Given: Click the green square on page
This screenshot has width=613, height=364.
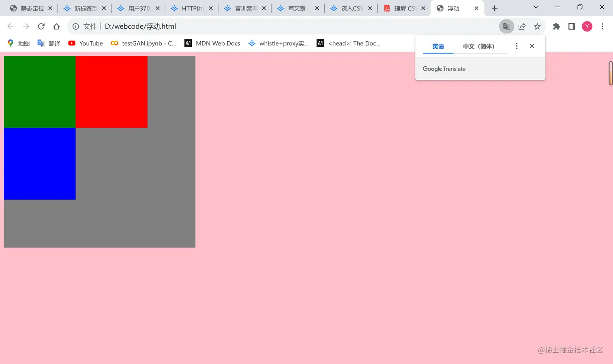Looking at the screenshot, I should coord(40,92).
